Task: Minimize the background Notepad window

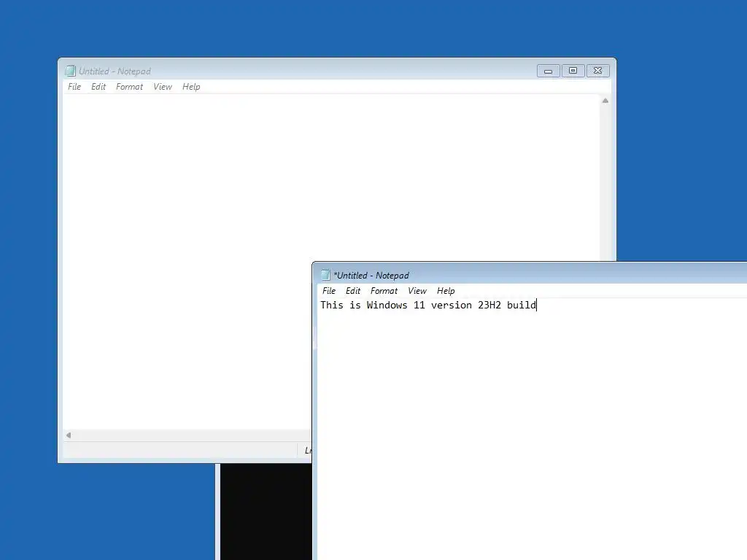Action: point(549,71)
